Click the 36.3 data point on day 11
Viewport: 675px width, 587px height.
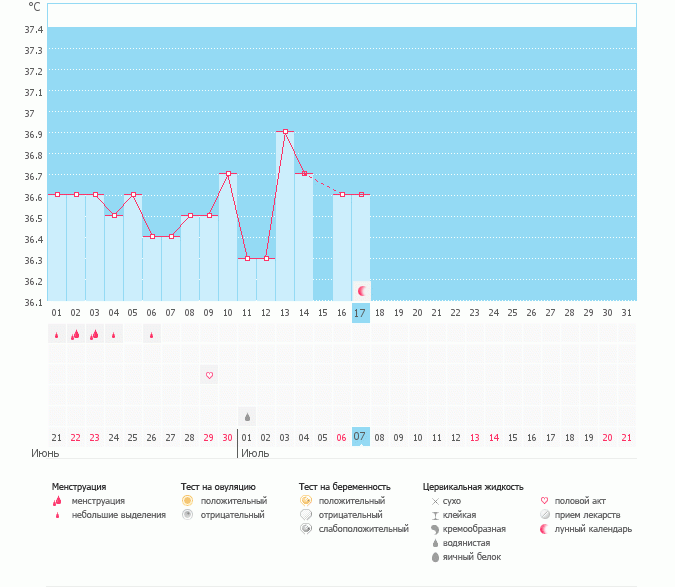(x=247, y=258)
